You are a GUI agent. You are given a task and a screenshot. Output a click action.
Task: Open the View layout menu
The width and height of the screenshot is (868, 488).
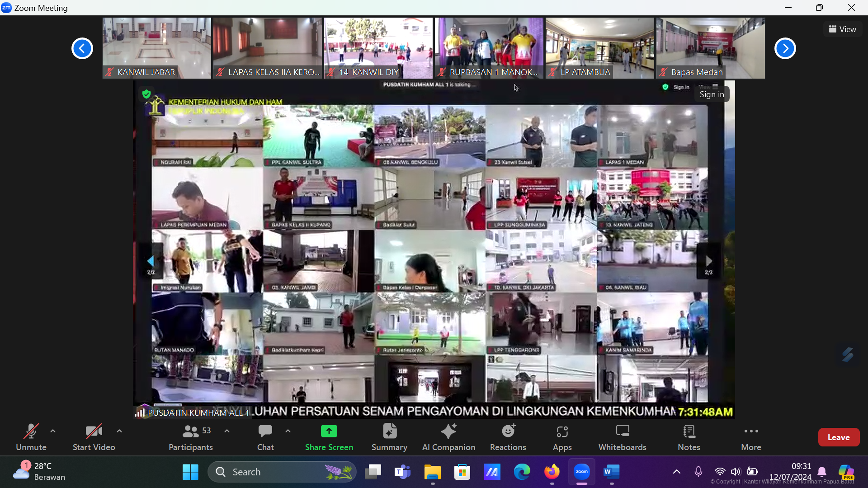point(842,29)
